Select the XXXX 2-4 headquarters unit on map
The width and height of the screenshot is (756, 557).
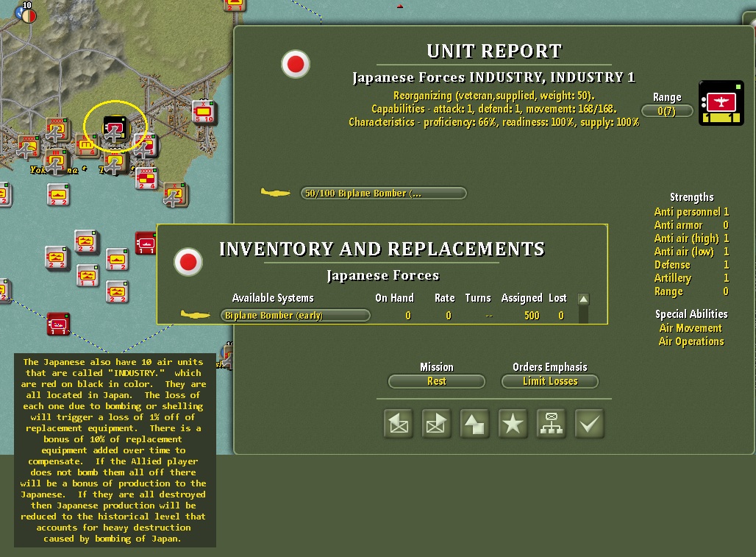146,178
